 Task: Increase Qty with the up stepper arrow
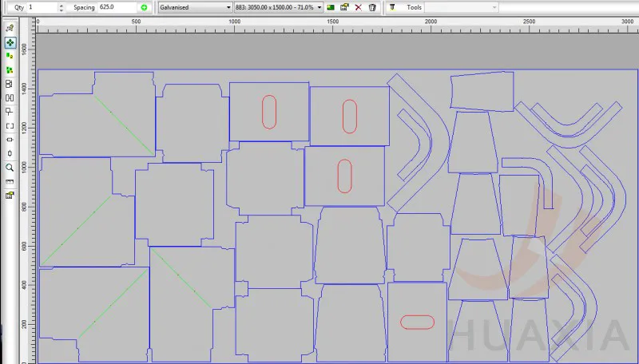click(62, 6)
